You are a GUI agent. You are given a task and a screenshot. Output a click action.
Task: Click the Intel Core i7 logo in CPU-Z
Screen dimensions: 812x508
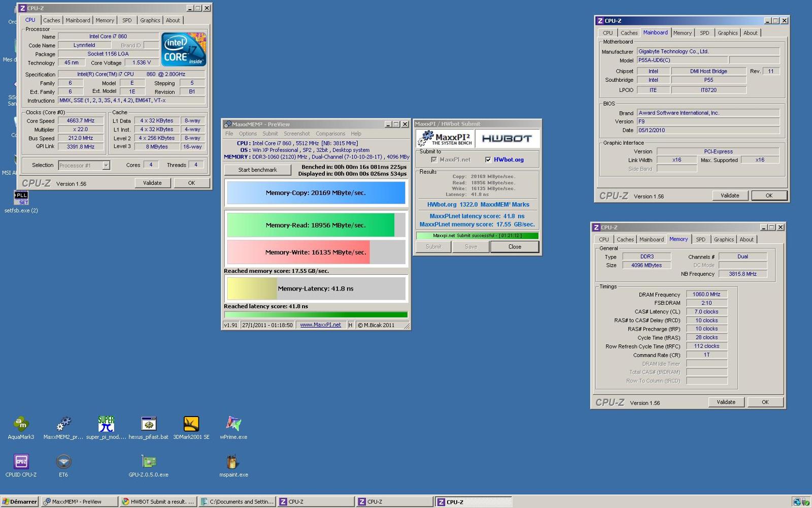tap(184, 49)
